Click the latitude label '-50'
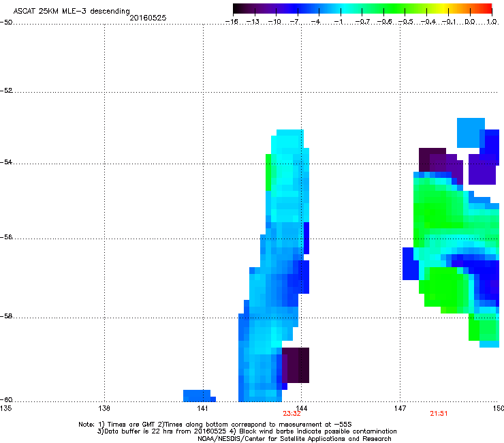The image size is (504, 443). (x=6, y=22)
